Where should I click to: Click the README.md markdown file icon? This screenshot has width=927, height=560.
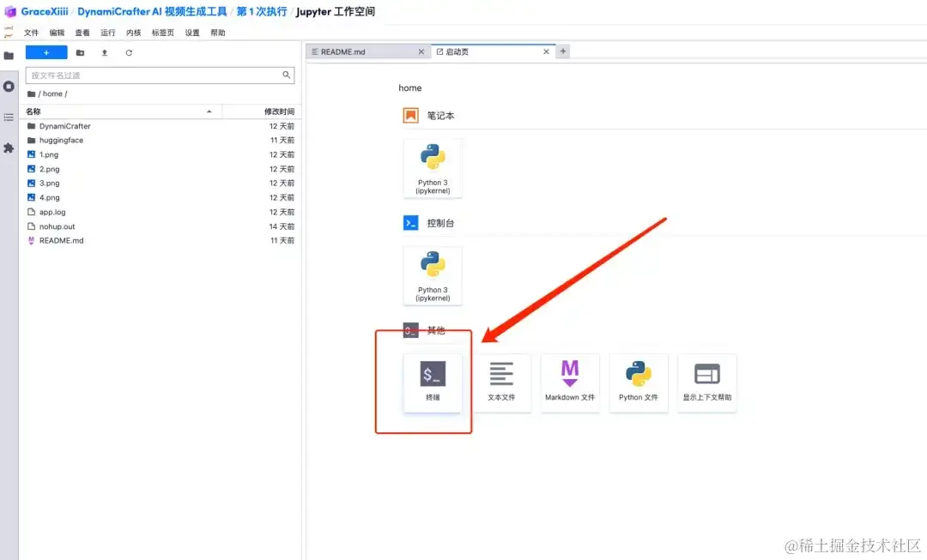point(32,240)
